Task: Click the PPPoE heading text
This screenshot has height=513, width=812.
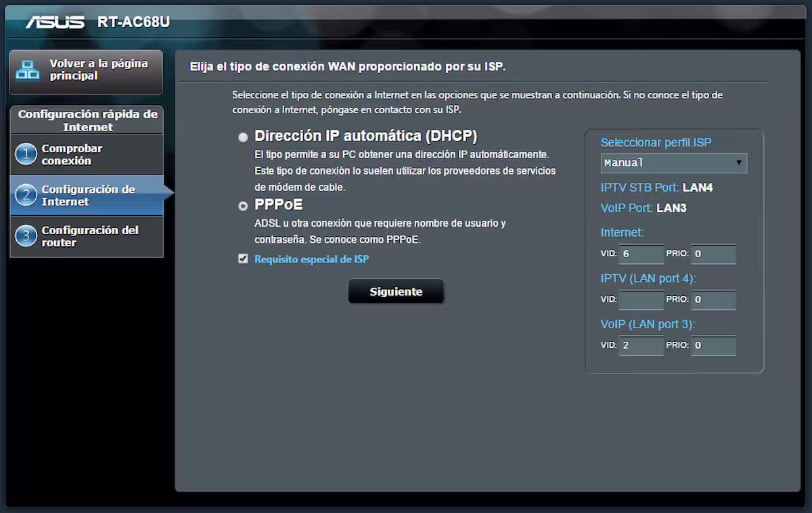Action: pos(279,204)
